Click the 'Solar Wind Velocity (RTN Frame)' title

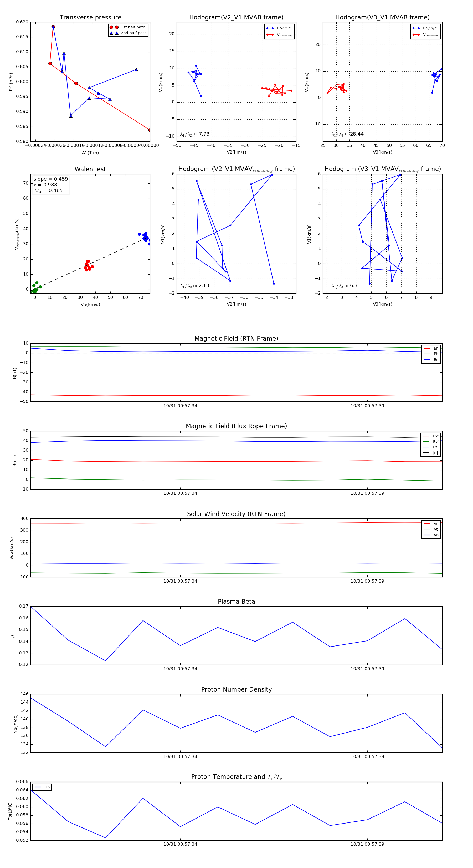(x=236, y=514)
